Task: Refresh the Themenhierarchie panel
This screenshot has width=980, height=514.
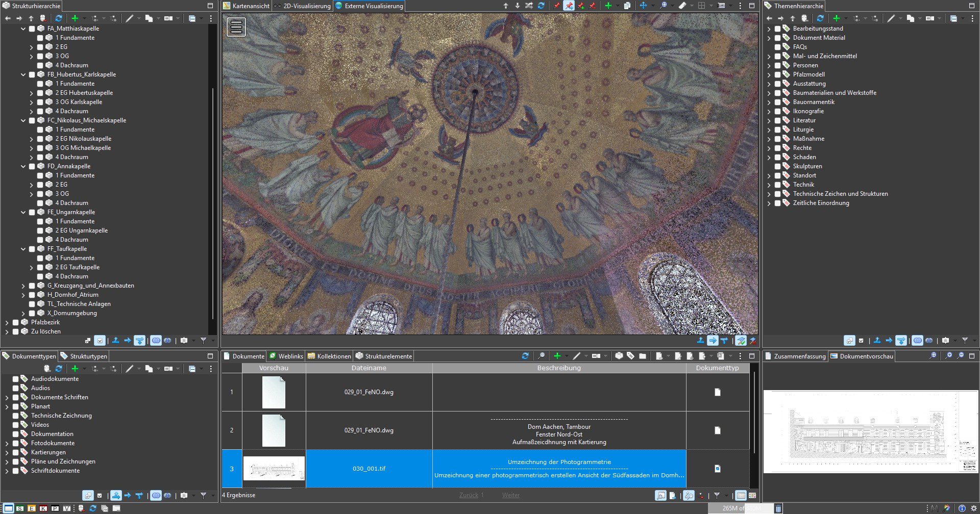Action: point(820,18)
